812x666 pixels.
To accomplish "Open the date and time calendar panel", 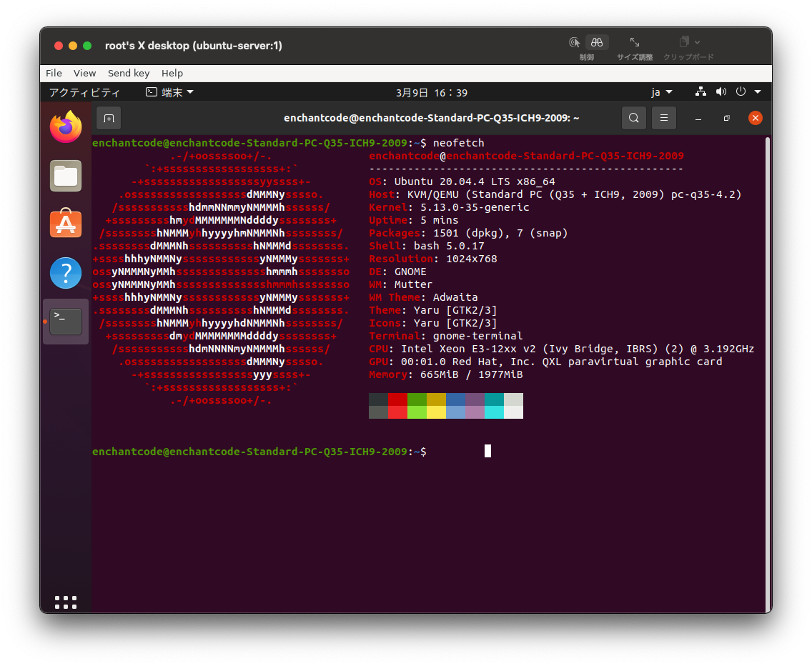I will pos(432,93).
